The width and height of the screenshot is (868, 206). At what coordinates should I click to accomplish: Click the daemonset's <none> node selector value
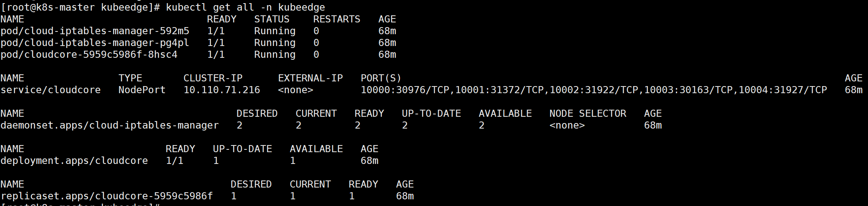pyautogui.click(x=567, y=125)
